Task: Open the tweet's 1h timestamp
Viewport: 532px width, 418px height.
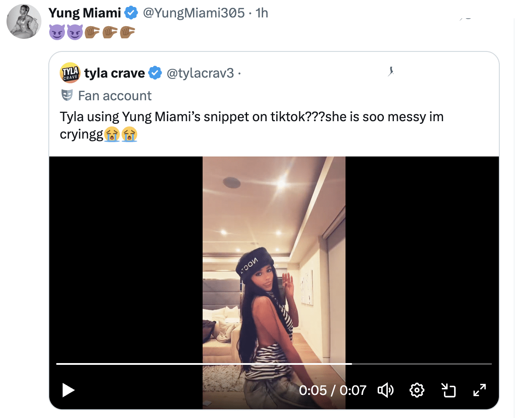Action: pos(262,13)
